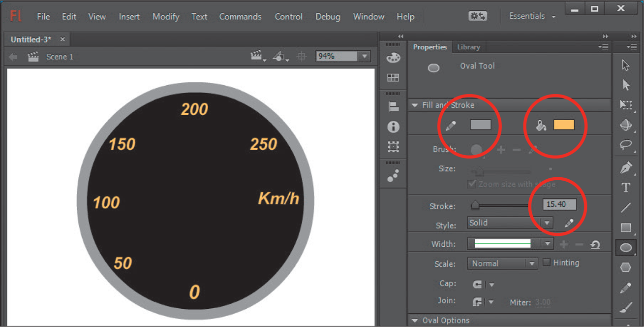
Task: Click the Edit stroke style pencil icon
Action: [569, 223]
